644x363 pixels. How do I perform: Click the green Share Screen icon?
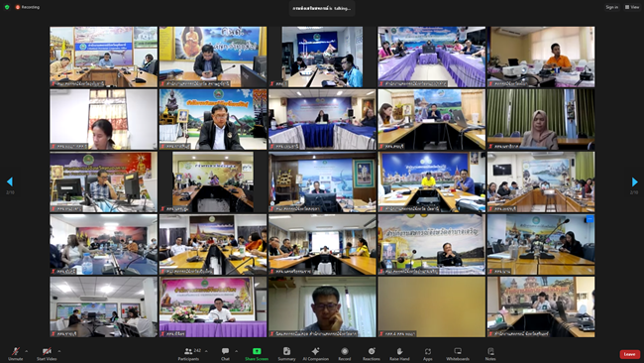pos(257,351)
